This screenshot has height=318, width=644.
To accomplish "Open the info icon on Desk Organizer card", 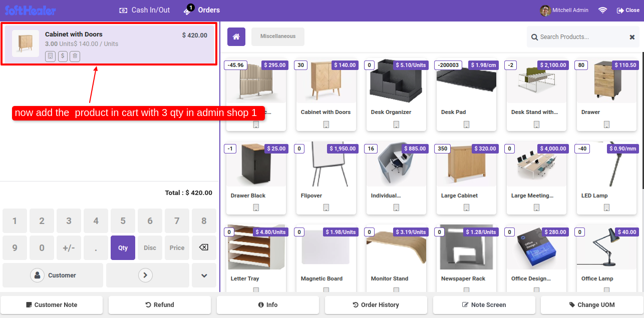I will 396,124.
